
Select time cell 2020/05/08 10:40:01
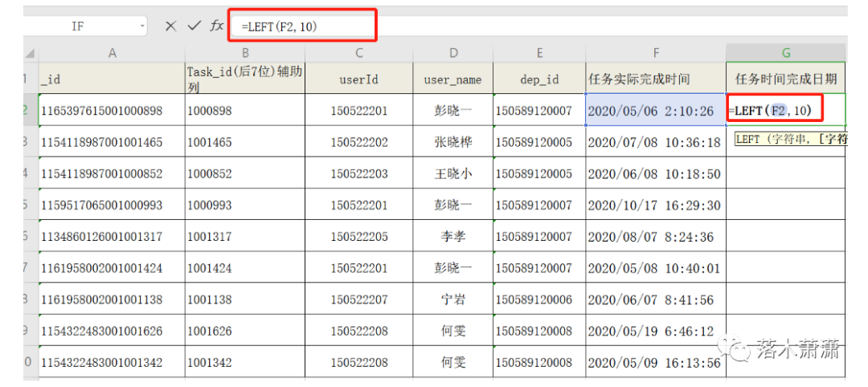656,268
